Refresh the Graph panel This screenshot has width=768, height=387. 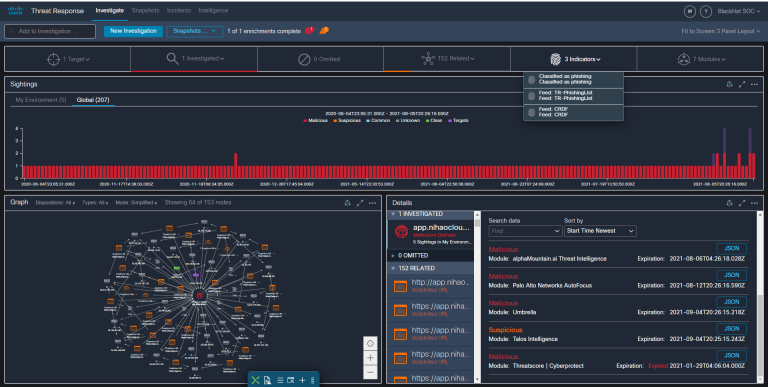tap(347, 203)
